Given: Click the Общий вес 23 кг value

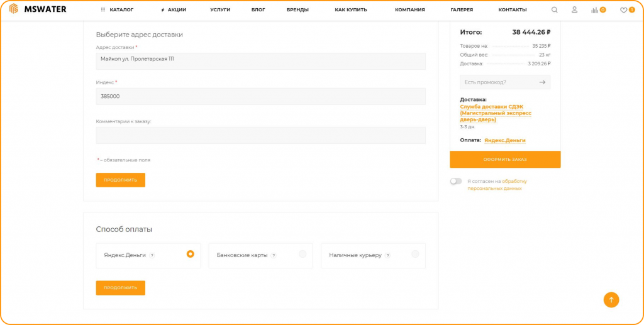Looking at the screenshot, I should point(545,55).
